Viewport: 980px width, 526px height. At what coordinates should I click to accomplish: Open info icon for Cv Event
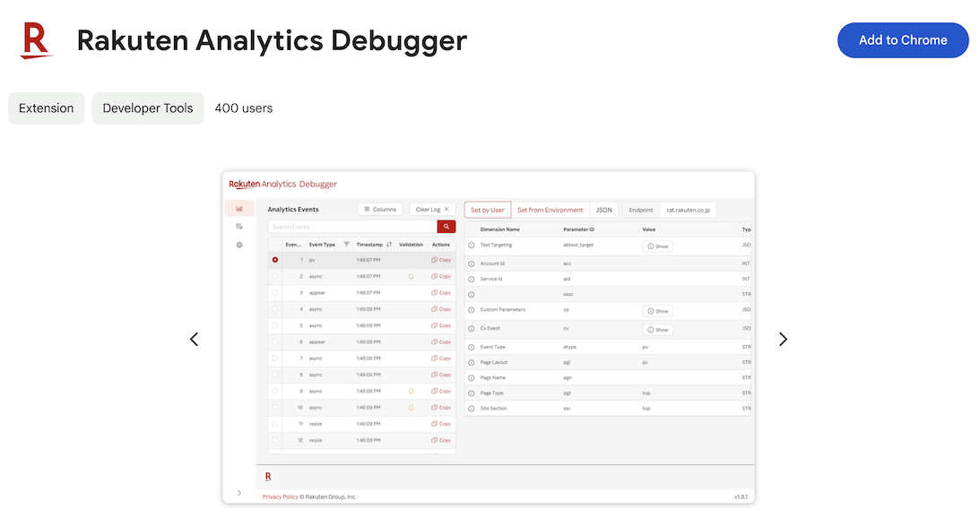point(472,329)
